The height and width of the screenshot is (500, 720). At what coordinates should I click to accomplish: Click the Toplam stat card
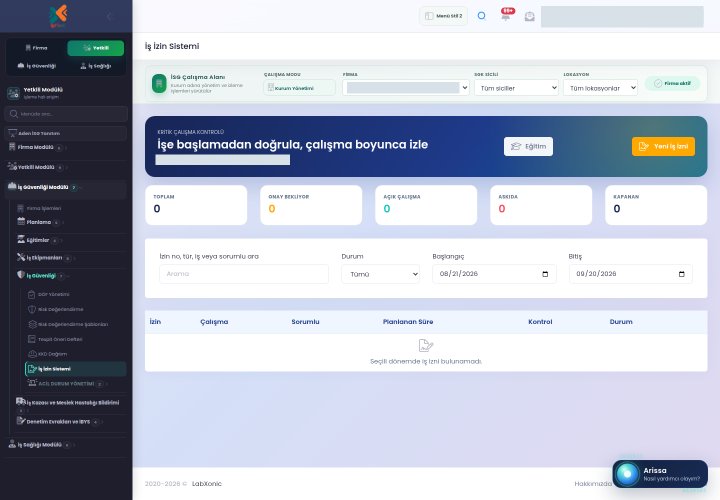[x=196, y=205]
